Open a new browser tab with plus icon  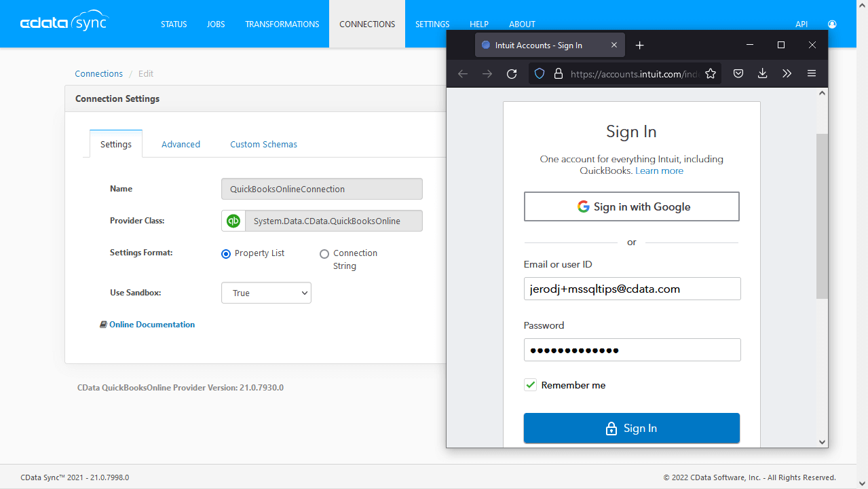click(639, 45)
